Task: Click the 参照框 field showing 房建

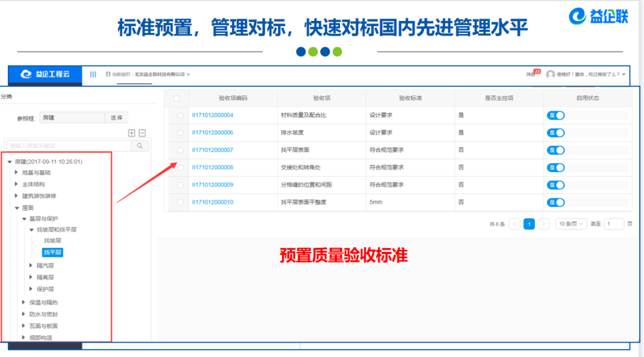Action: (72, 118)
